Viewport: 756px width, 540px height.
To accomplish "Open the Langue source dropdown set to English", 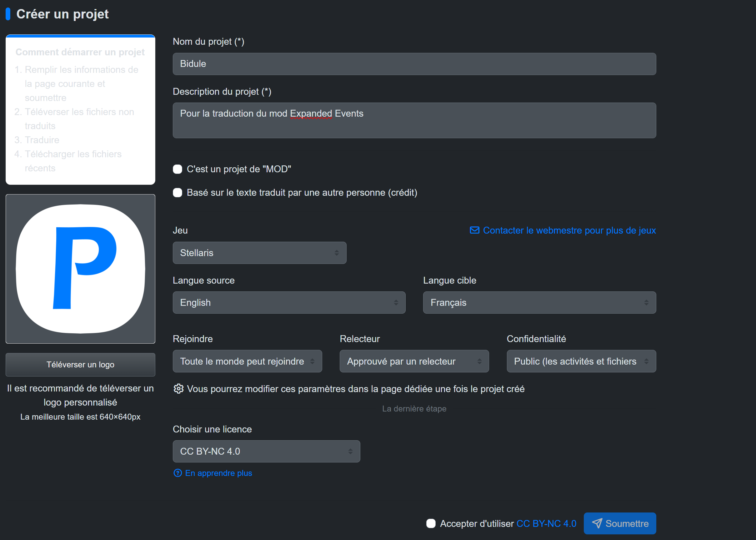I will tap(289, 303).
